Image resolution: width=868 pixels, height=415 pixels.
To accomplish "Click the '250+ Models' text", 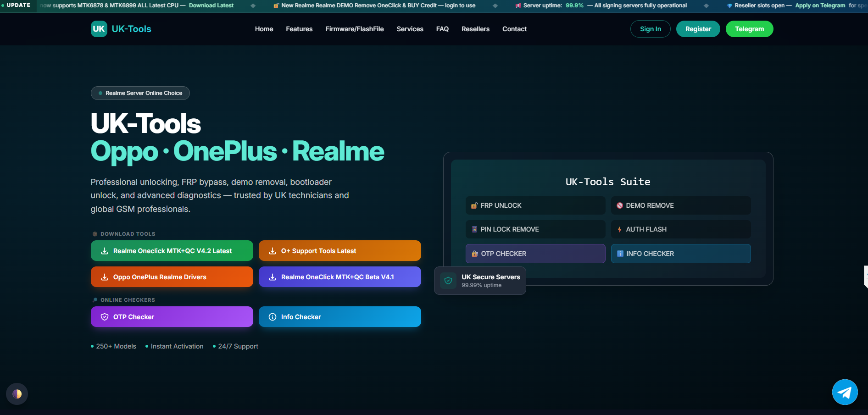I will pyautogui.click(x=116, y=346).
